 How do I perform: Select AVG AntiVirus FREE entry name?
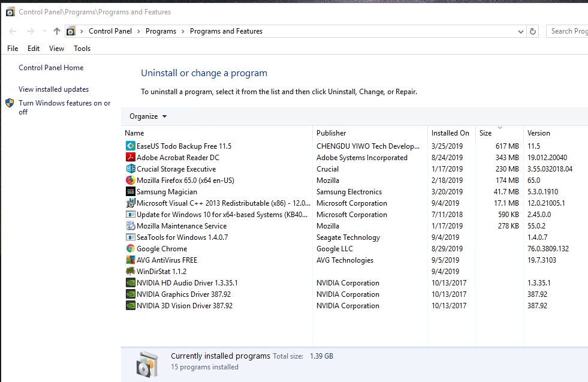(x=167, y=260)
